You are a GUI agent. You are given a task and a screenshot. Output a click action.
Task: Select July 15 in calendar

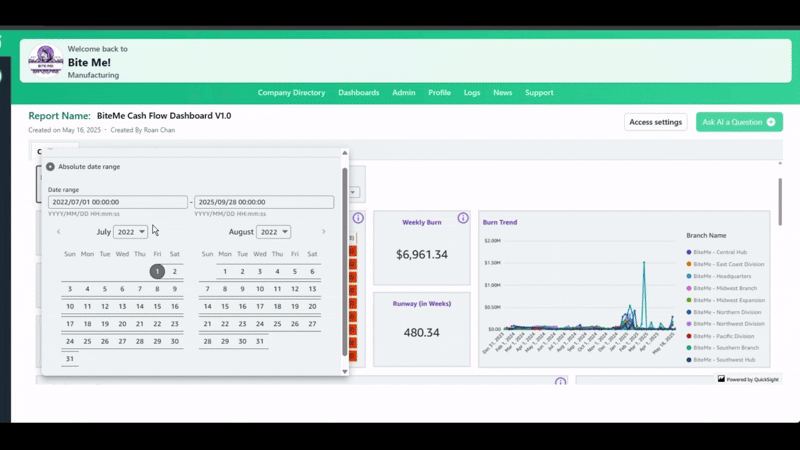coord(157,307)
